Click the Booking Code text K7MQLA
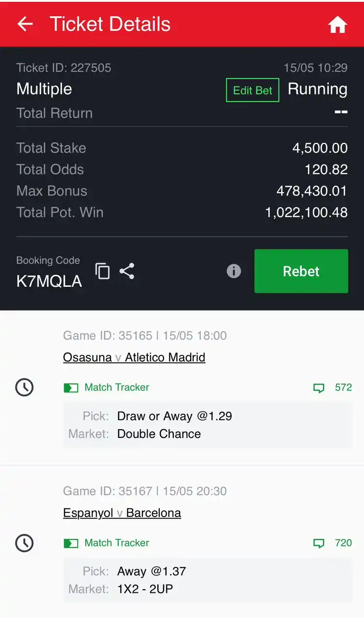The height and width of the screenshot is (618, 364). click(x=49, y=281)
